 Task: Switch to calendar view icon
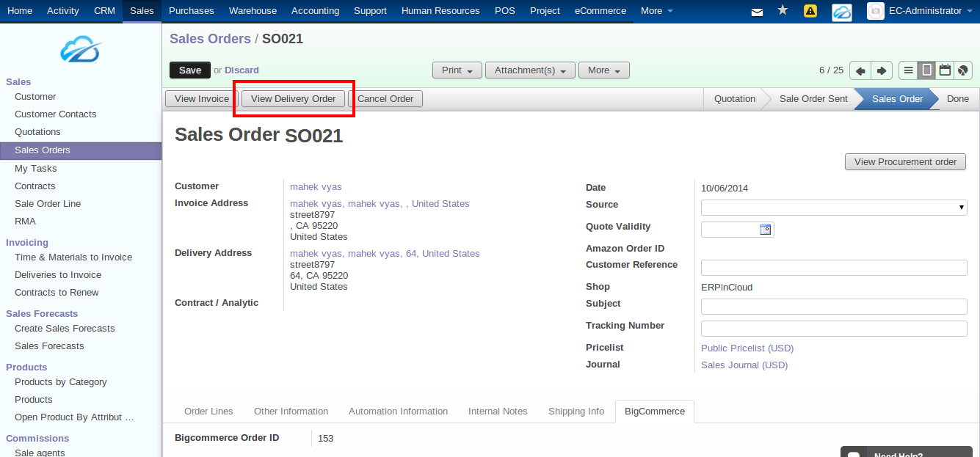tap(944, 70)
